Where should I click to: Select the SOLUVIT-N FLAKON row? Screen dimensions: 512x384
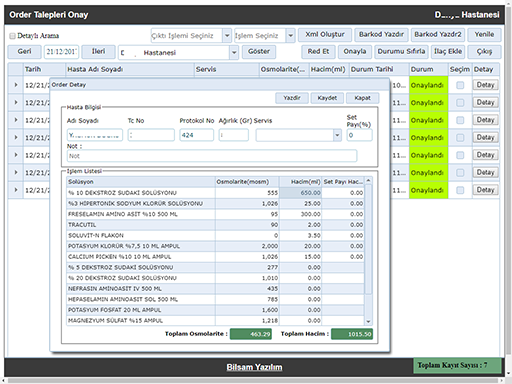click(x=215, y=235)
